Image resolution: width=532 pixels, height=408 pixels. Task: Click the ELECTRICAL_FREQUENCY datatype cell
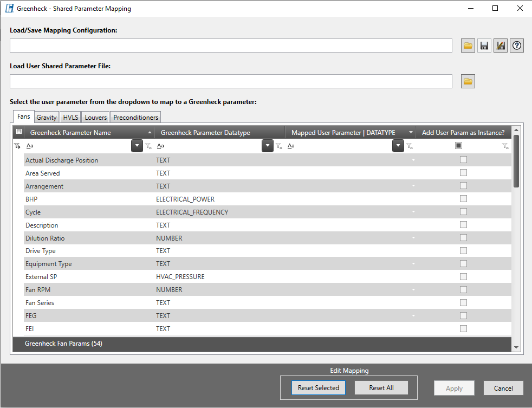click(x=220, y=212)
